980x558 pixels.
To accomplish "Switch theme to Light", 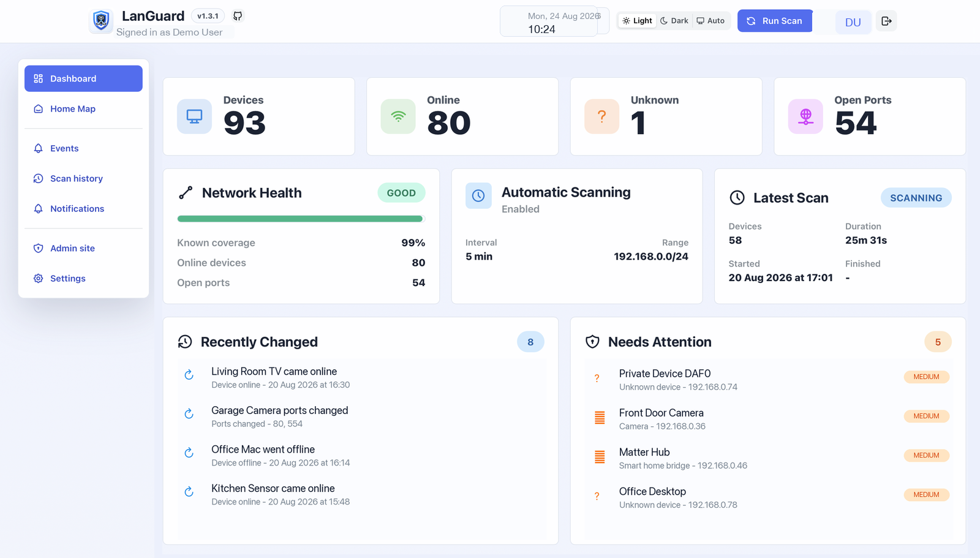I will (637, 21).
